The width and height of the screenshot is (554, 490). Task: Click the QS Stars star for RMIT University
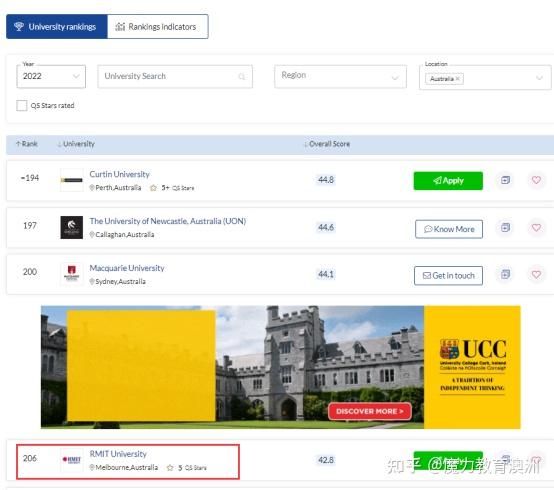pyautogui.click(x=170, y=468)
